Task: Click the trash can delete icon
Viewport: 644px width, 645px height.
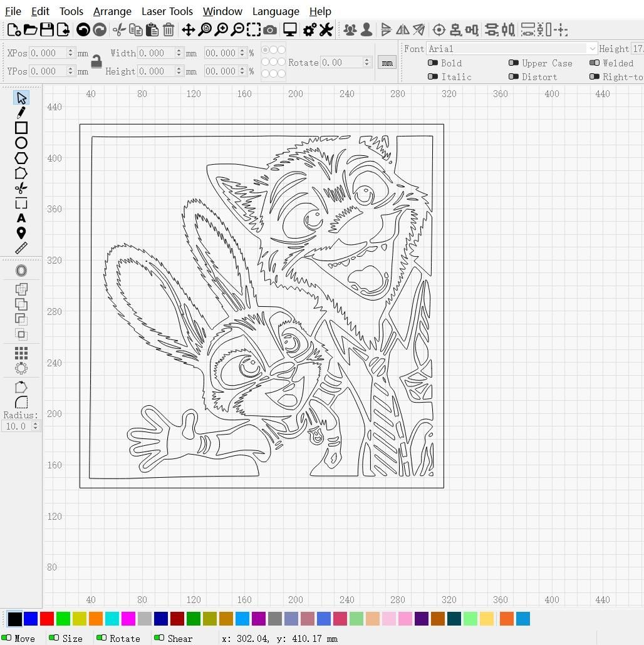Action: (x=169, y=29)
